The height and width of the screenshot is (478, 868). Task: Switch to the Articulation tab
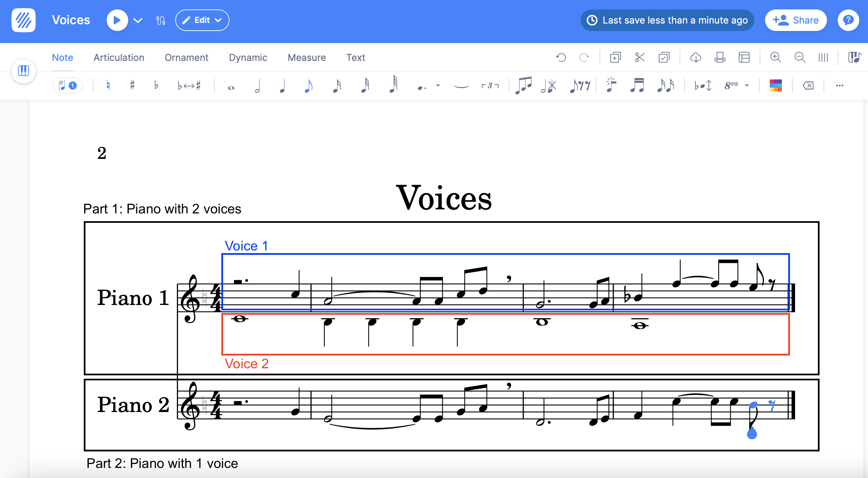(x=119, y=57)
